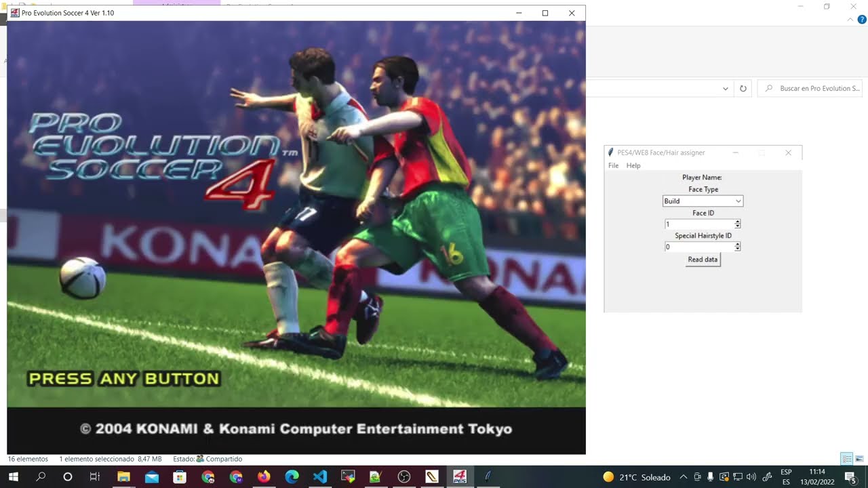Open the Help menu in Face/Hair assigner
Viewport: 868px width, 488px height.
pyautogui.click(x=633, y=165)
